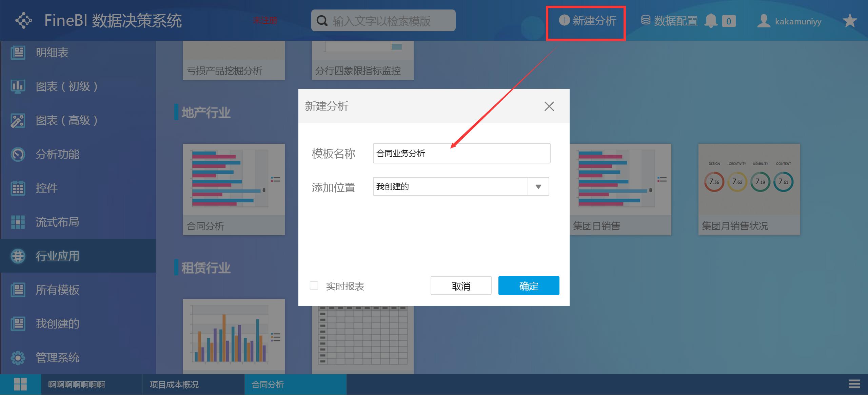Open the 数据配置 database icon
The width and height of the screenshot is (868, 395).
click(647, 20)
